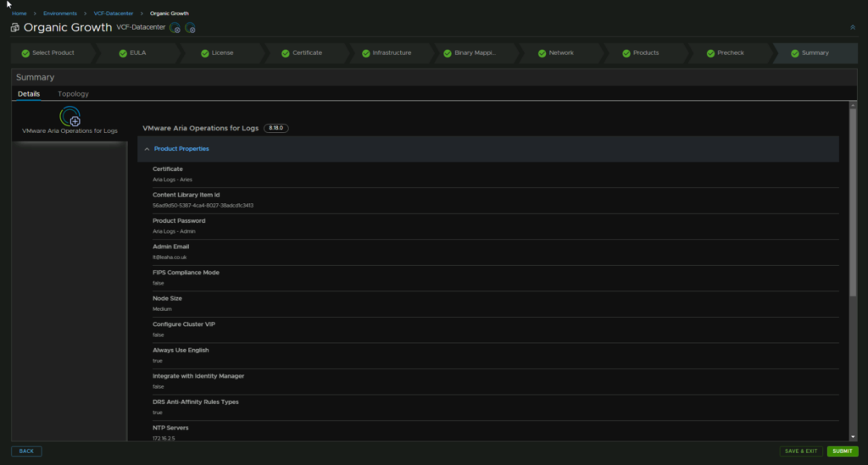Click the Product Properties heading
Viewport: 868px width, 465px height.
181,149
